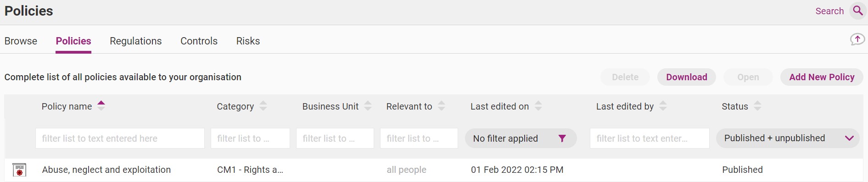Click the magnifier search icon
868x182 pixels.
[857, 11]
